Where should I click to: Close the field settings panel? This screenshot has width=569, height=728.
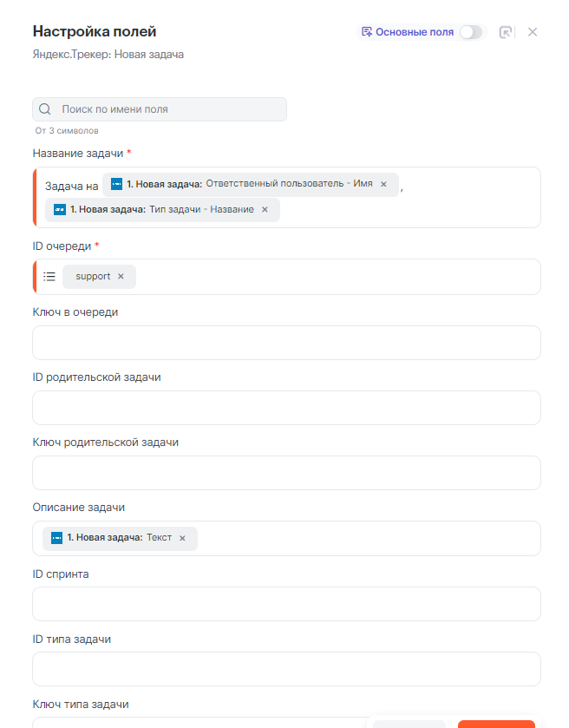click(533, 32)
